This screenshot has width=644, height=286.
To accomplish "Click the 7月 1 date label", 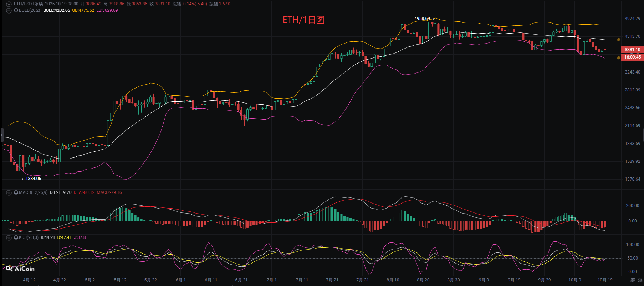I will click(272, 280).
